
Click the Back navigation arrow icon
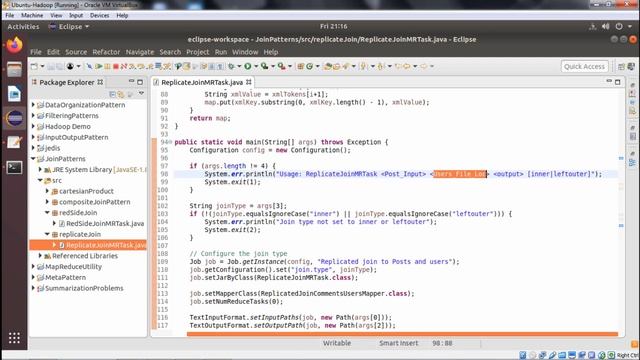[x=407, y=66]
